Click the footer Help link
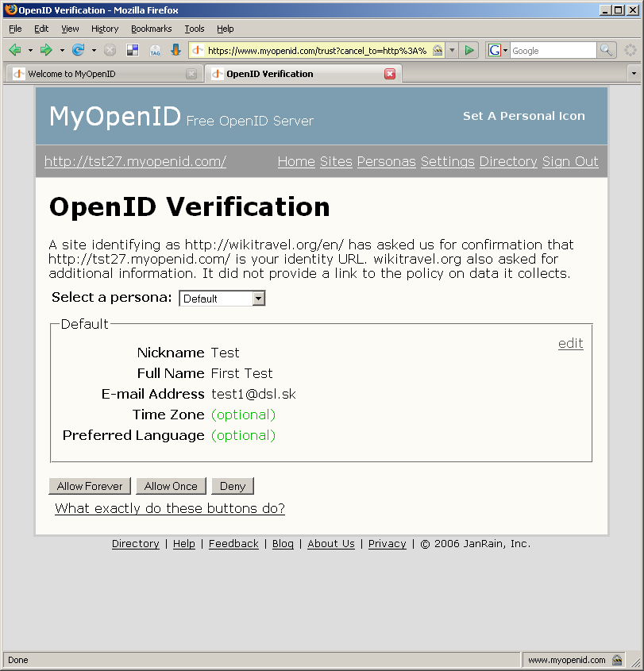644x671 pixels. point(184,543)
